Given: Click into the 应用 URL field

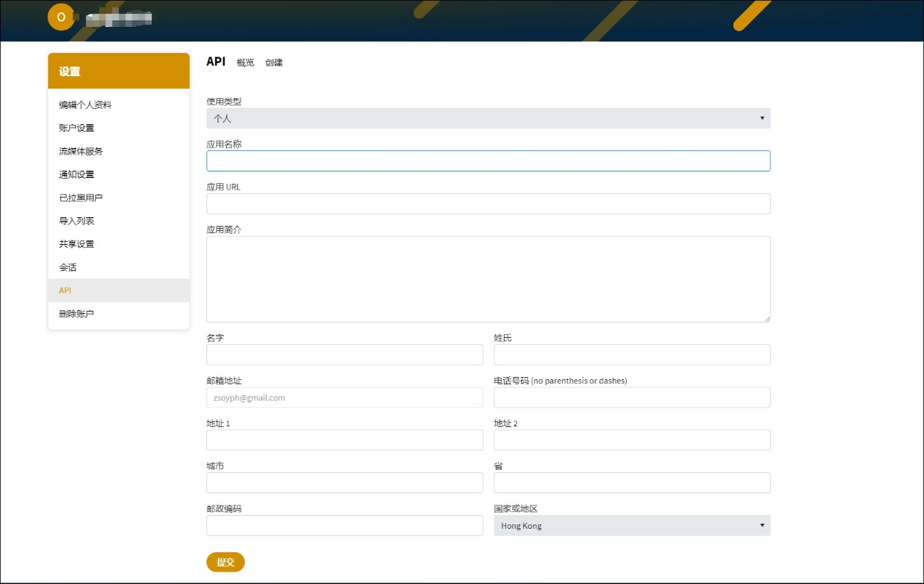Looking at the screenshot, I should [x=488, y=203].
